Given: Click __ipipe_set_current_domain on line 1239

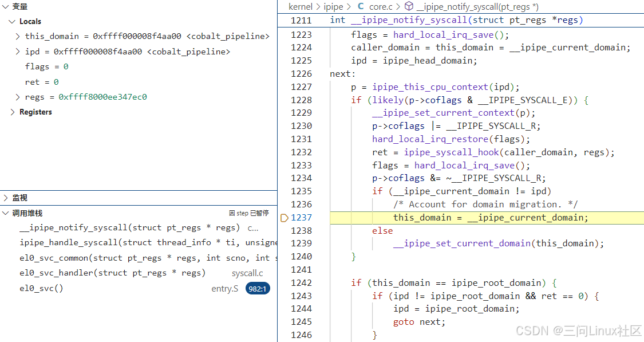Looking at the screenshot, I should pyautogui.click(x=461, y=243).
